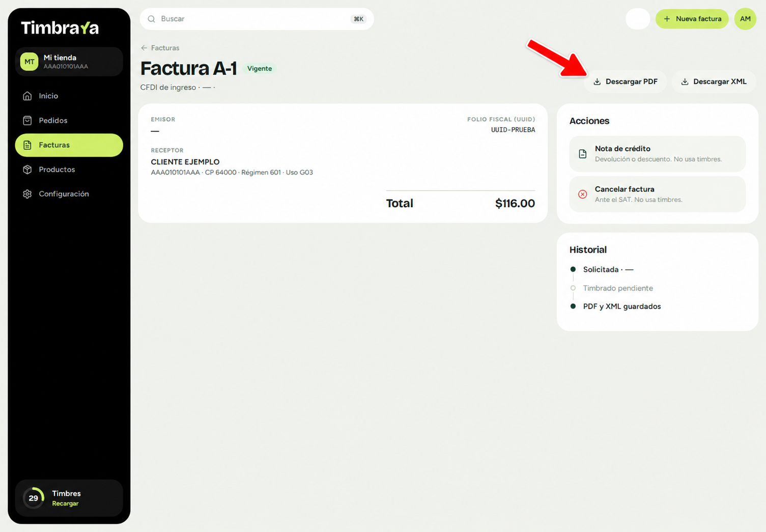Go back via the Facturas breadcrumb

160,48
